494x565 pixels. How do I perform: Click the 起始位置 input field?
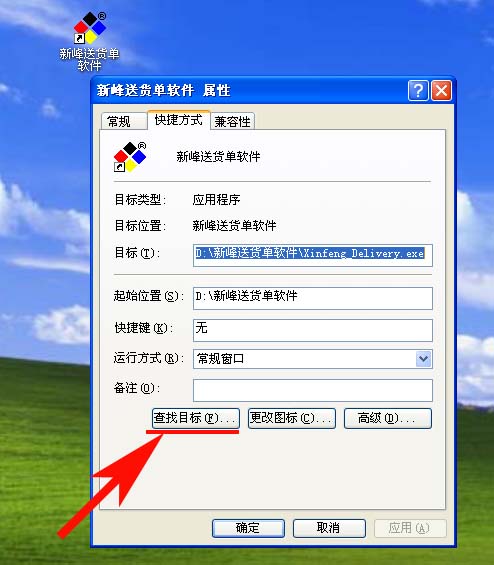click(313, 298)
